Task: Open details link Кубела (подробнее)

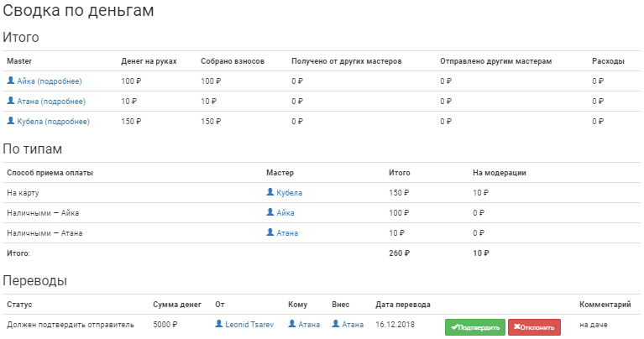Action: point(54,122)
